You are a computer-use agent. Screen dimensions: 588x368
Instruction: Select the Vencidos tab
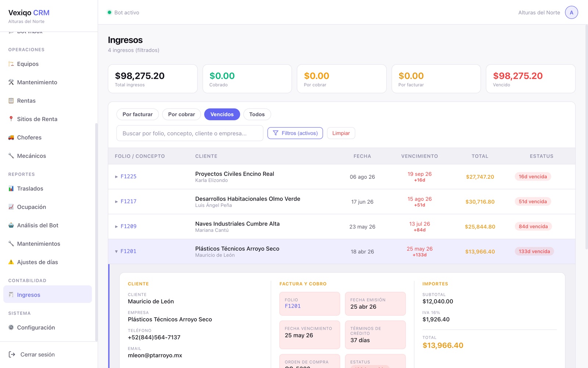(x=222, y=114)
